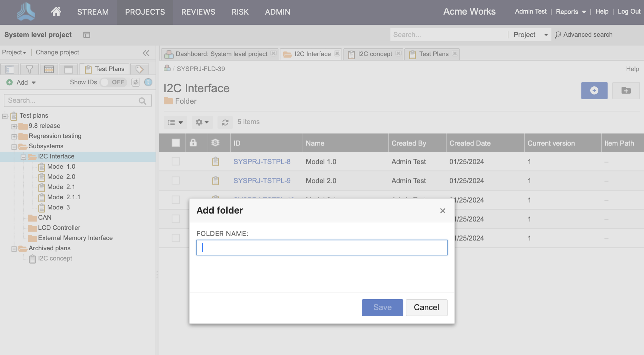Check the fifth row checkbox
Viewport: 644px width, 355px height.
[x=176, y=238]
